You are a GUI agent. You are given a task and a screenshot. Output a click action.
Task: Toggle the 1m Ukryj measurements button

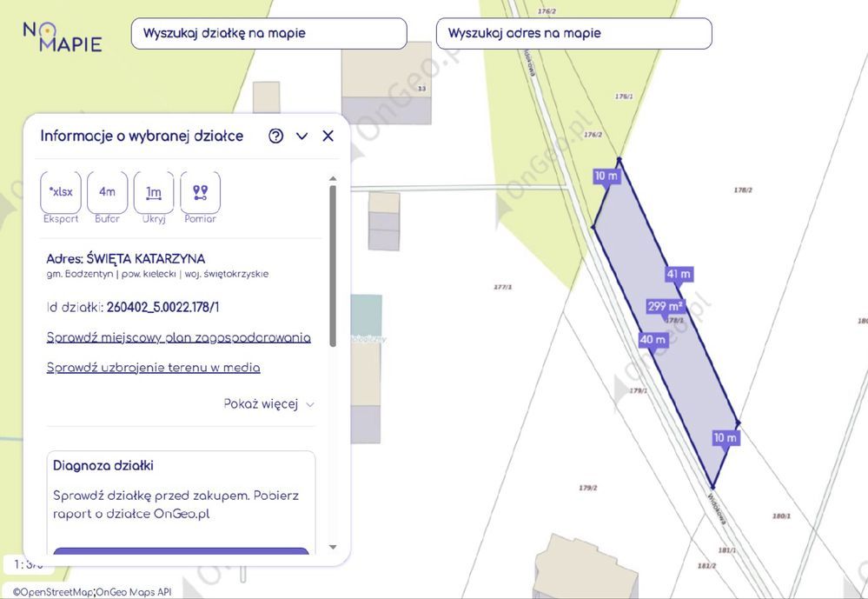point(153,192)
